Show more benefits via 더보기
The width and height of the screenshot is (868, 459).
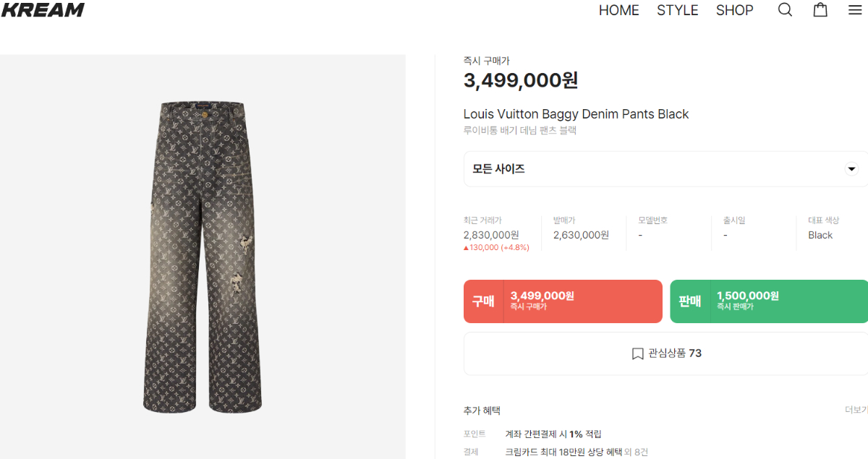856,410
